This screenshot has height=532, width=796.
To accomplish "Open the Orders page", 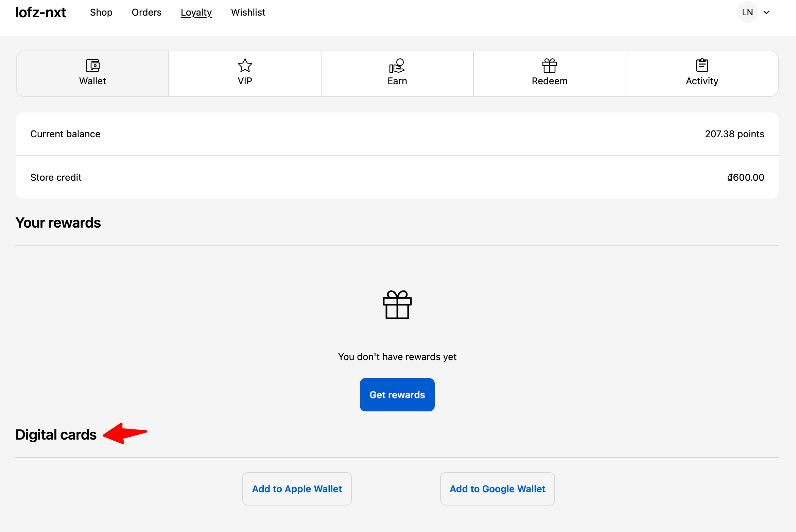I will (146, 12).
